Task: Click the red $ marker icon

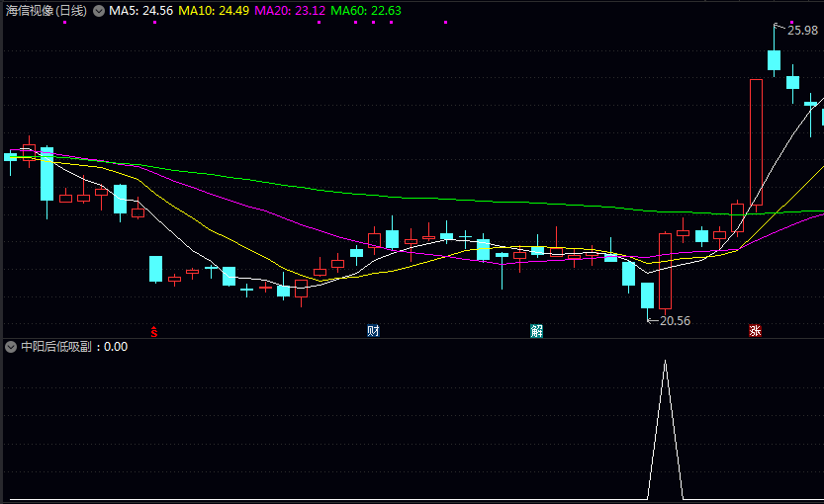Action: point(154,331)
